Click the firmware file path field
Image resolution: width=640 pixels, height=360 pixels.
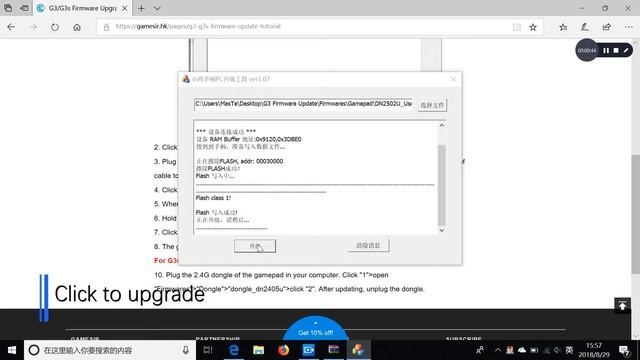pyautogui.click(x=303, y=104)
